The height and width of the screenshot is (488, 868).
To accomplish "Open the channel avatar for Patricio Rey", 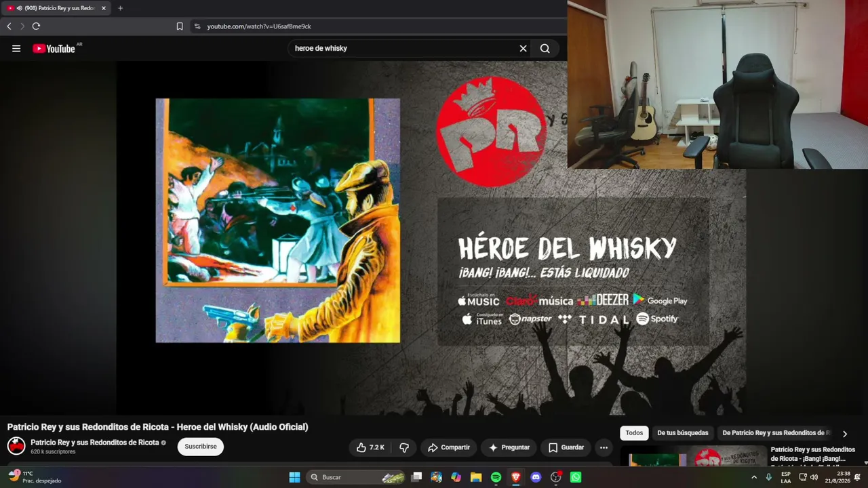I will [x=16, y=446].
